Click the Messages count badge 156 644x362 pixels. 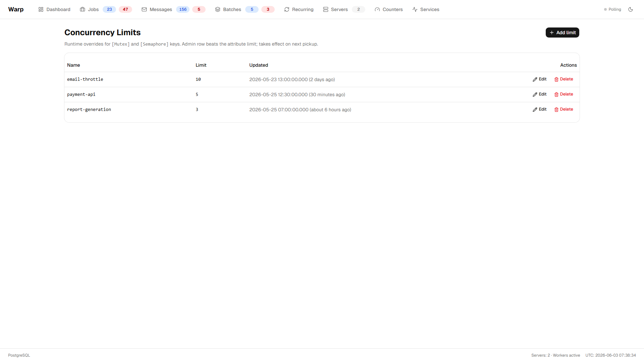coord(183,9)
